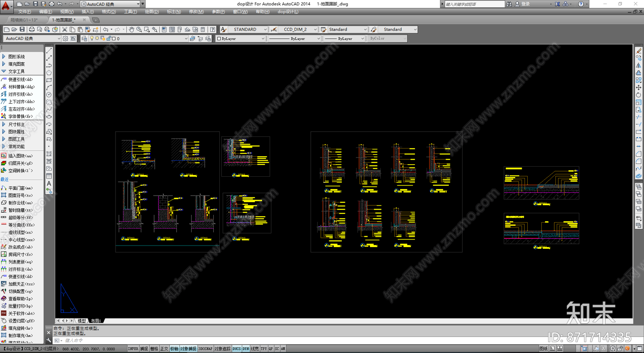Click the Cut scissors icon
Image resolution: width=644 pixels, height=353 pixels.
coord(64,29)
